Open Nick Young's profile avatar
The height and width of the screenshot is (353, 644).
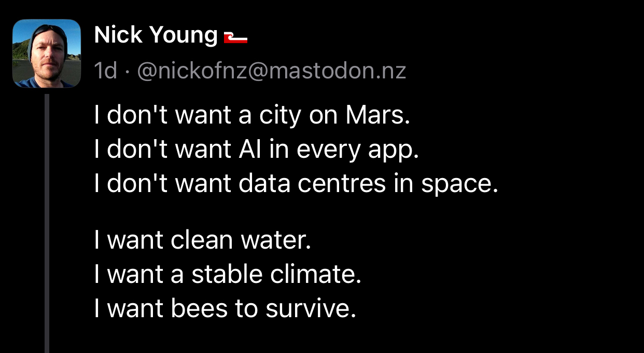47,53
